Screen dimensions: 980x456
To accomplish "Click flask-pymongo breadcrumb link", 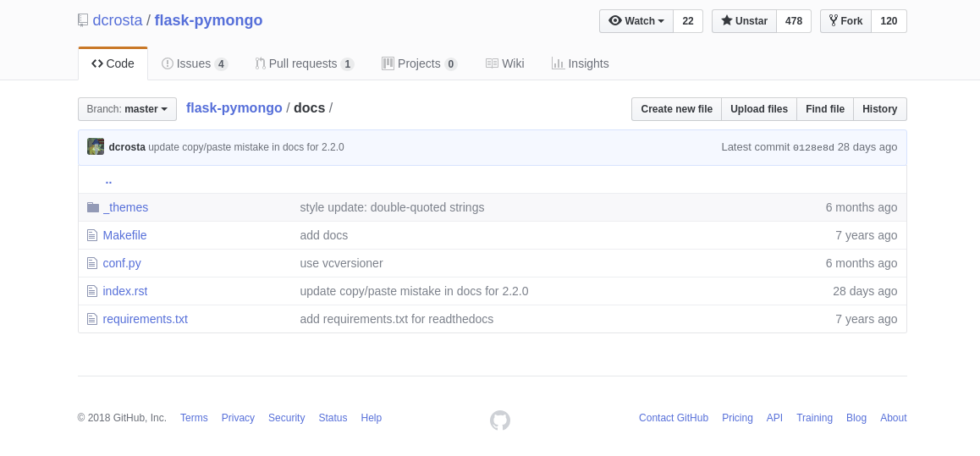I will click(234, 108).
